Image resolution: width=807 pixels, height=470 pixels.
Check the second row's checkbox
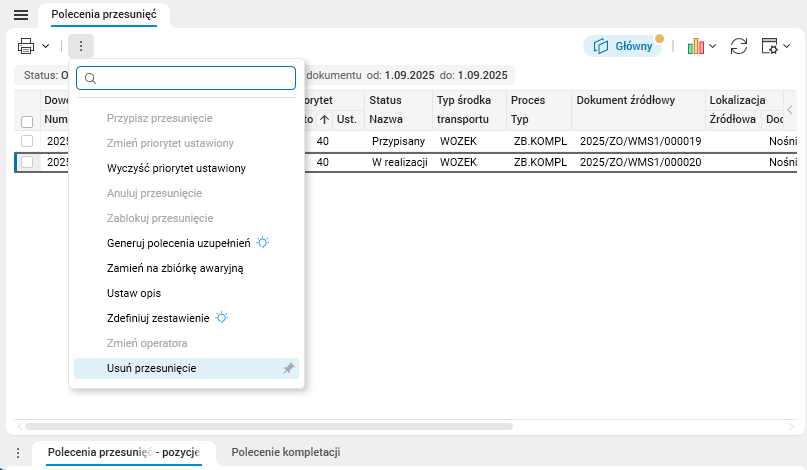pyautogui.click(x=27, y=162)
